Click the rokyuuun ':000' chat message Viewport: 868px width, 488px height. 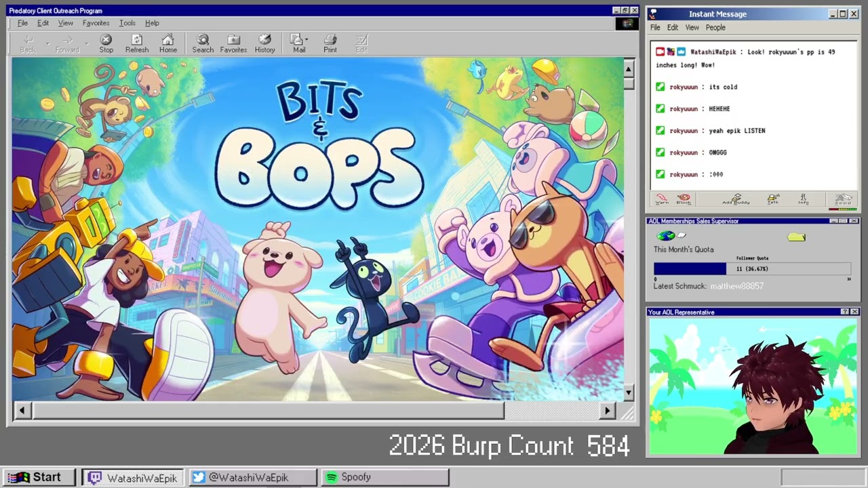[x=716, y=174]
